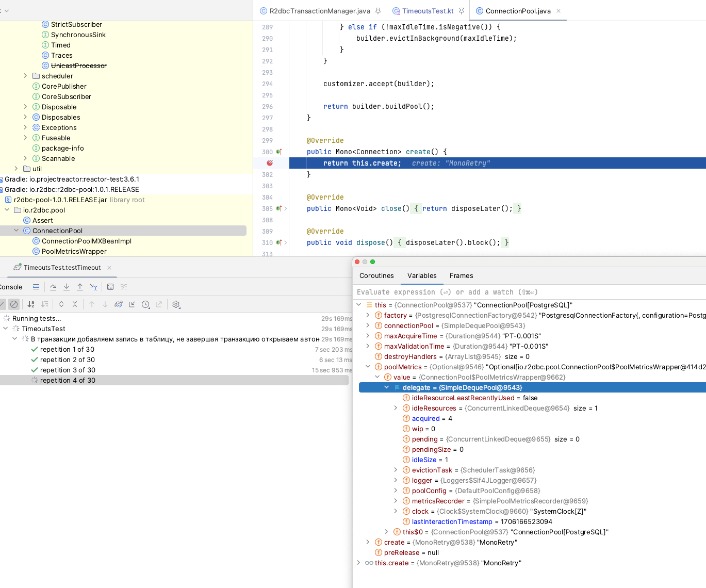Click Next Failed Test arrow

[105, 304]
